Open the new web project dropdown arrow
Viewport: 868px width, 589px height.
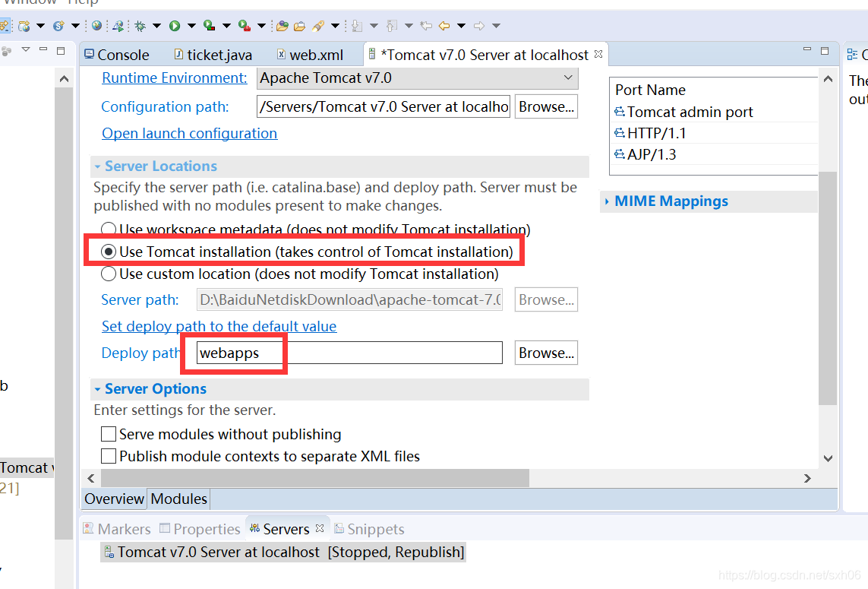pyautogui.click(x=40, y=26)
